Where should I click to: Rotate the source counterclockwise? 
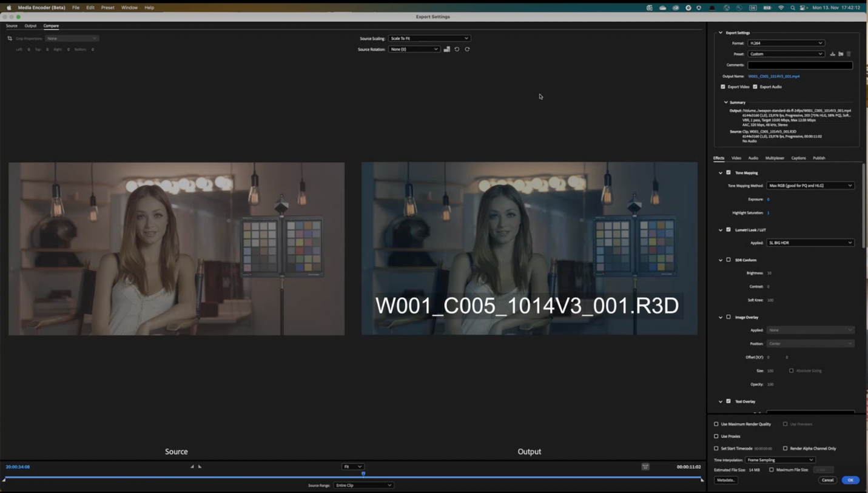coord(457,49)
